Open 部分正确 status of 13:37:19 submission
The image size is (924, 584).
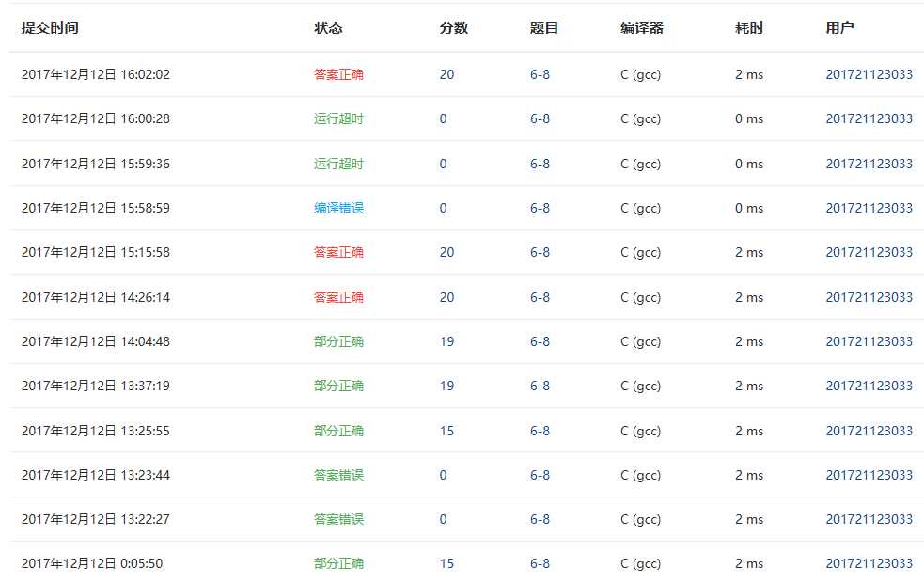coord(338,386)
